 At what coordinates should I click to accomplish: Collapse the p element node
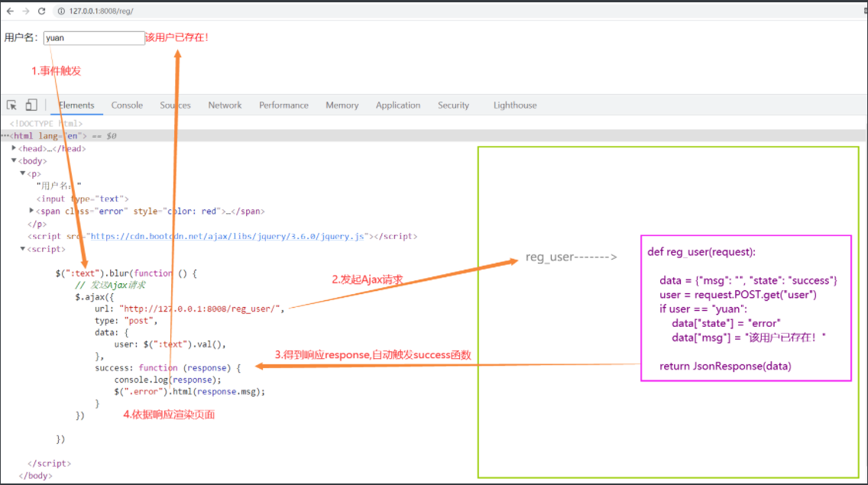click(x=23, y=173)
